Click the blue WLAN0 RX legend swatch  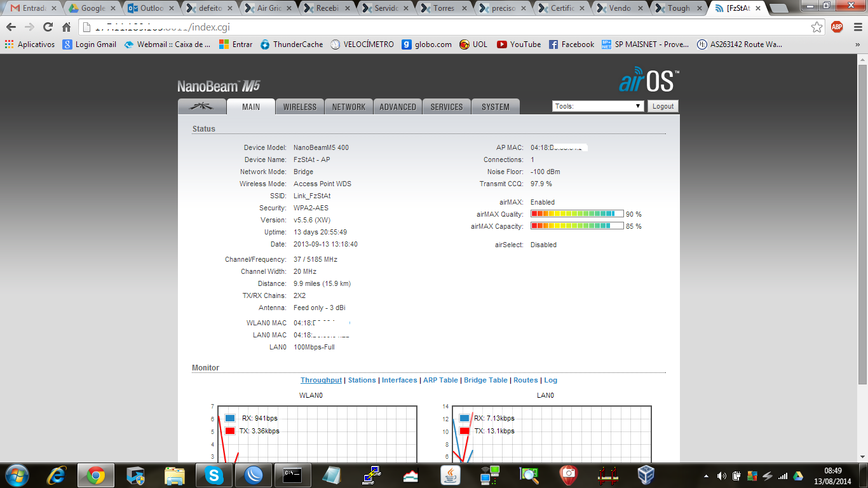coord(230,418)
